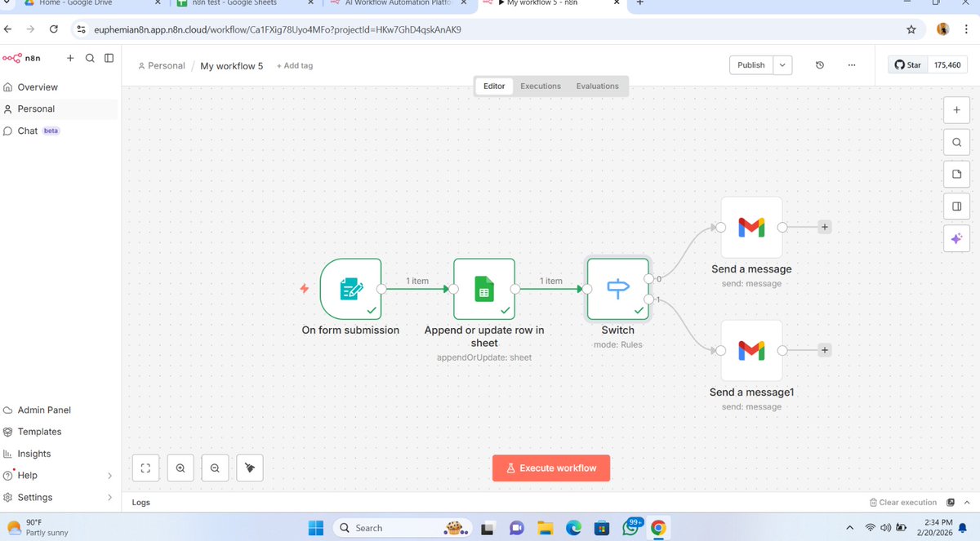Click the My workflow 5 title
Viewport: 980px width, 541px height.
(232, 65)
